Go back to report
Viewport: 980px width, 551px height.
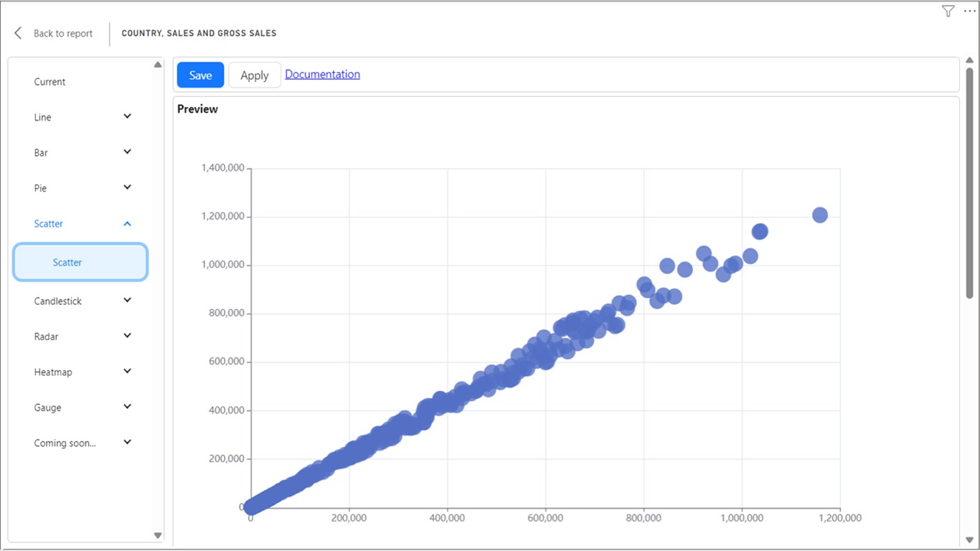pyautogui.click(x=62, y=34)
